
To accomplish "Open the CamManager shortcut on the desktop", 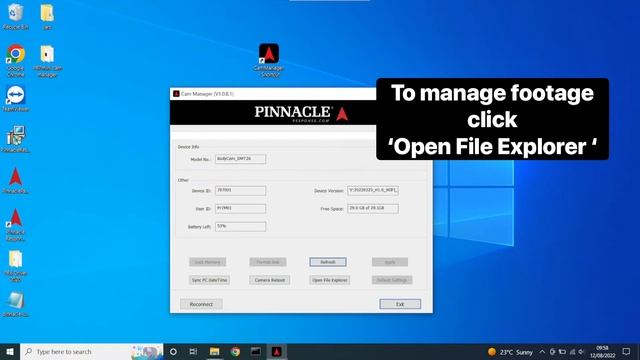I will click(x=269, y=60).
